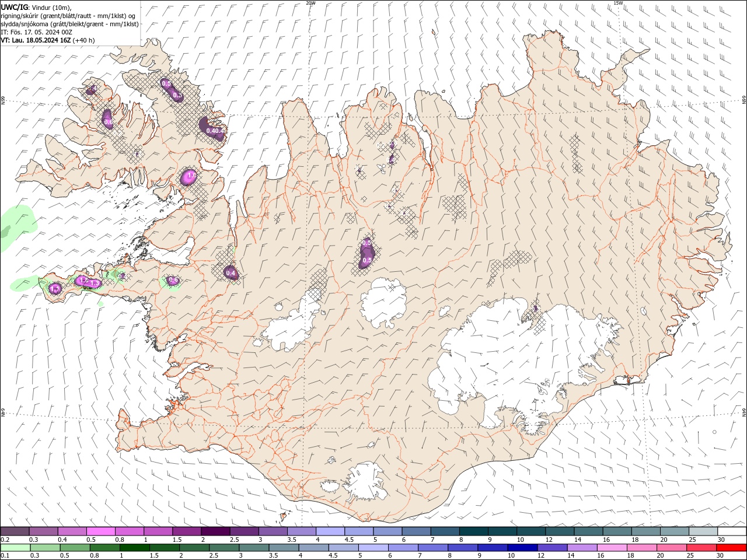747x560 pixels.
Task: Click the 20W longitude label
Action: click(311, 3)
